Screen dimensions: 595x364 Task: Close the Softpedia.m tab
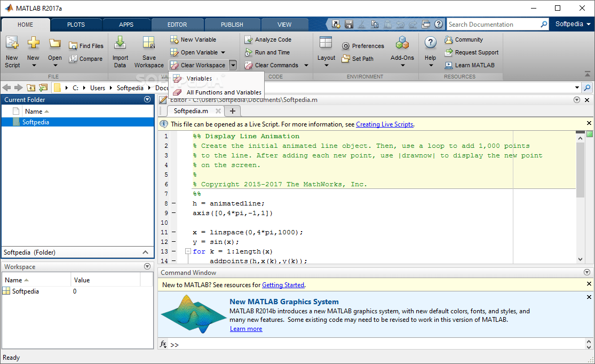[218, 111]
